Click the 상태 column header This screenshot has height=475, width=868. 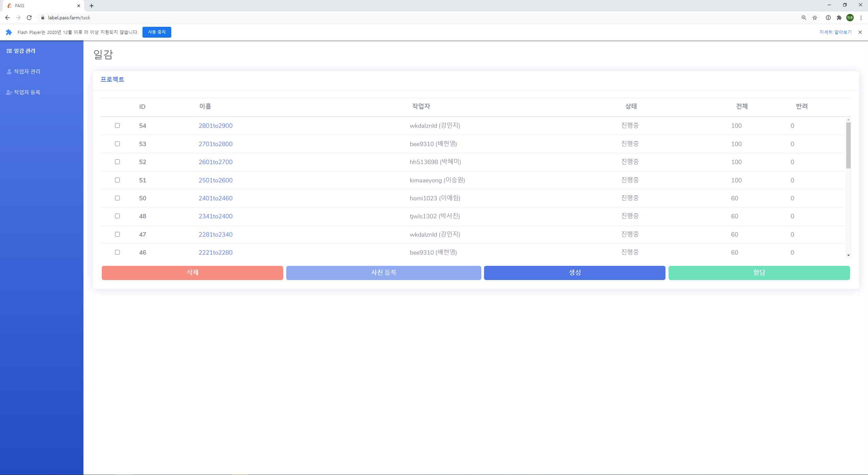click(631, 106)
